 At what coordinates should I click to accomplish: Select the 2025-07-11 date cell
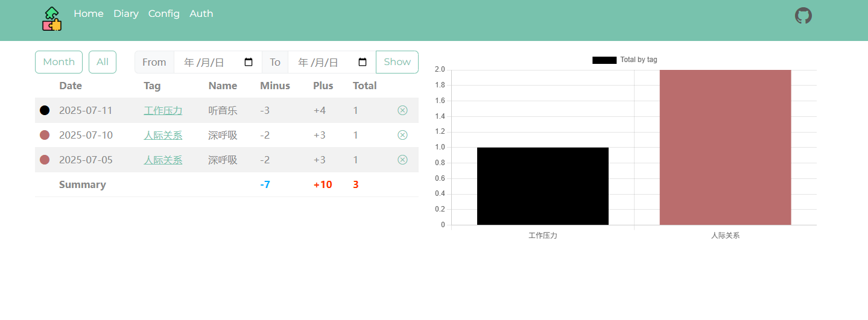[86, 111]
